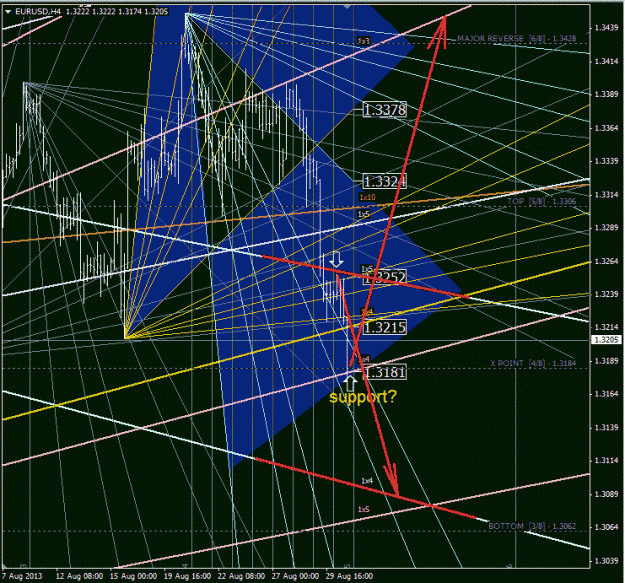Click 1.3364 on the price axis
Viewport: 625px width, 583px height.
(607, 128)
